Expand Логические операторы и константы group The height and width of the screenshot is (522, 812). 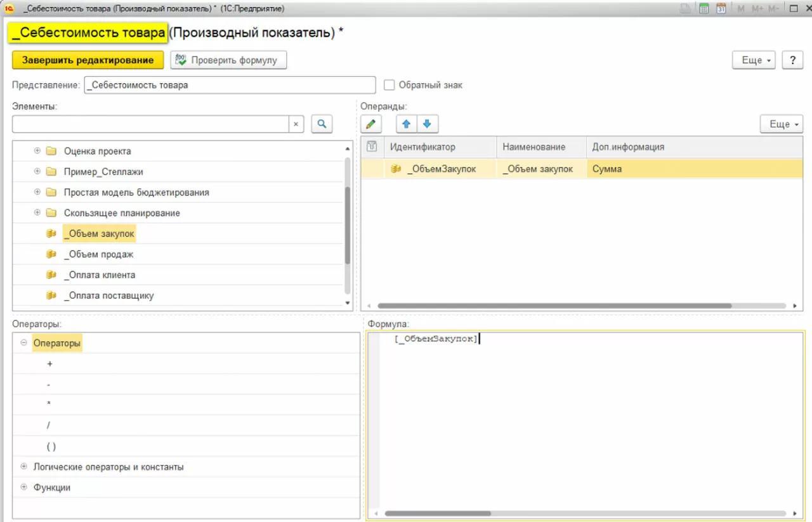click(24, 467)
